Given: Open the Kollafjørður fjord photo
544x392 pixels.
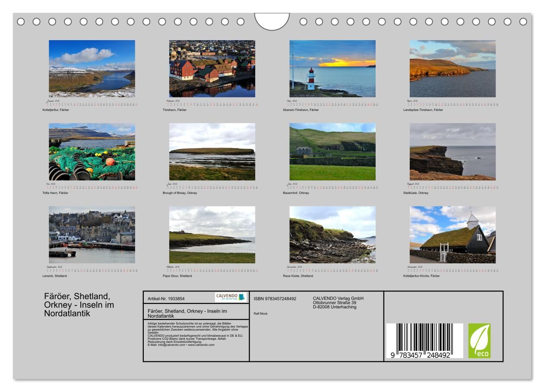Looking at the screenshot, I should [92, 69].
